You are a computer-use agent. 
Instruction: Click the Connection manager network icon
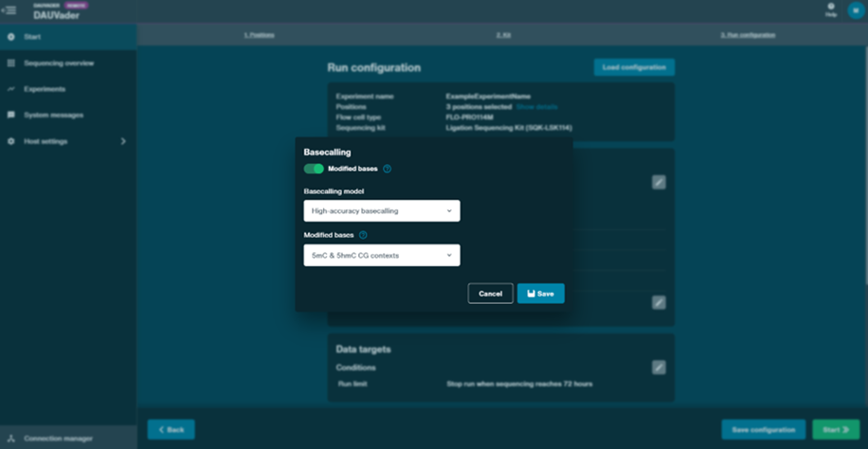[x=11, y=438]
